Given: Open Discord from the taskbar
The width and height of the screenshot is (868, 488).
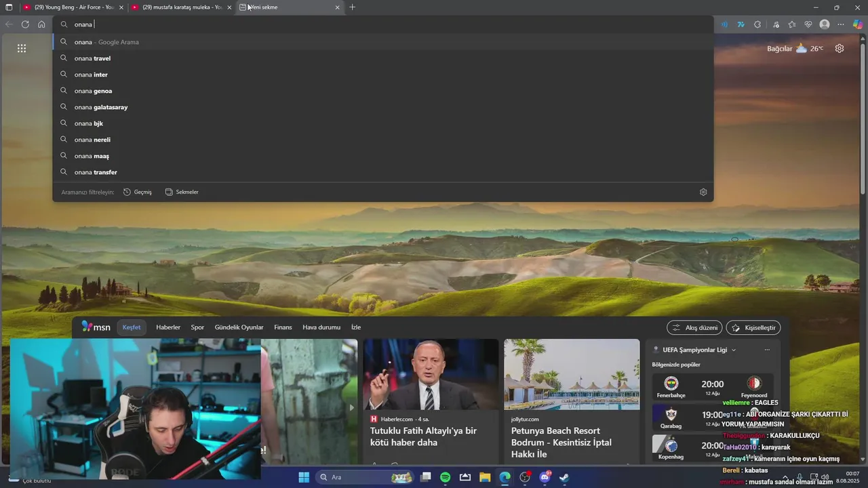Looking at the screenshot, I should point(545,477).
